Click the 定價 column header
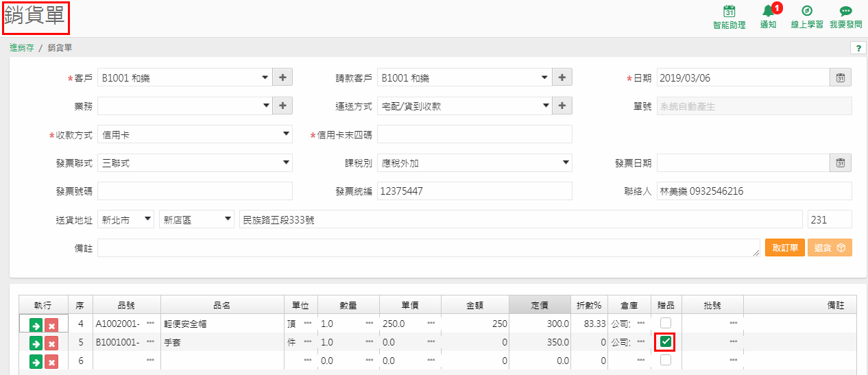Viewport: 868px width, 375px height. (x=540, y=304)
